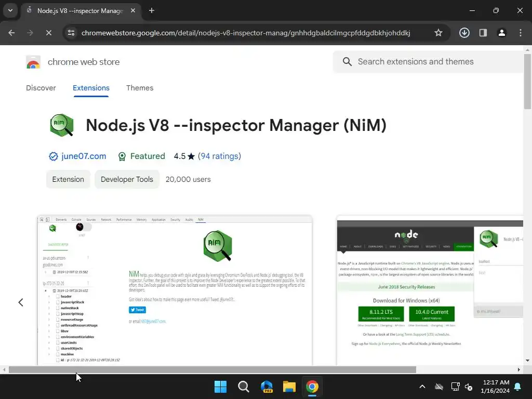Image resolution: width=532 pixels, height=399 pixels.
Task: Open a new browser tab
Action: coord(152,10)
